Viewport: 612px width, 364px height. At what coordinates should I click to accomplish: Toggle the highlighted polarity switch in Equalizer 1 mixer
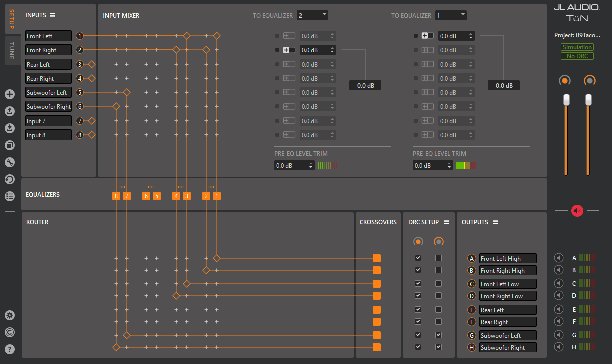pos(427,36)
